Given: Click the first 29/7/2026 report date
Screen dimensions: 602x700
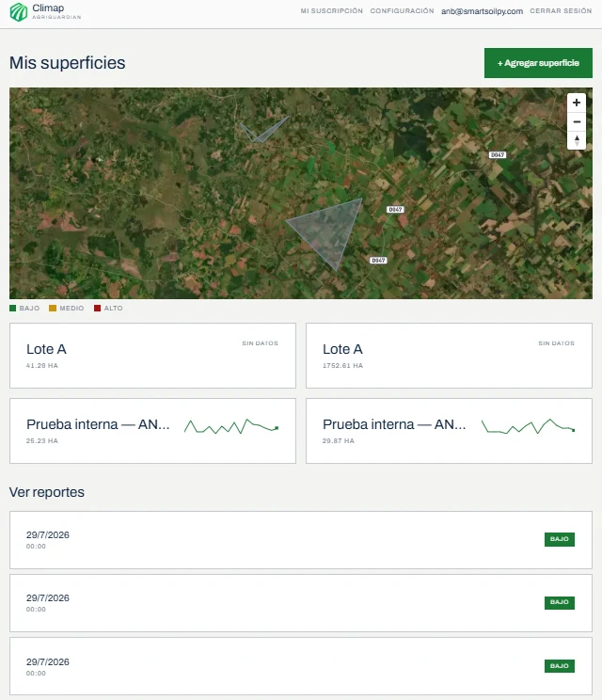Looking at the screenshot, I should coord(48,534).
